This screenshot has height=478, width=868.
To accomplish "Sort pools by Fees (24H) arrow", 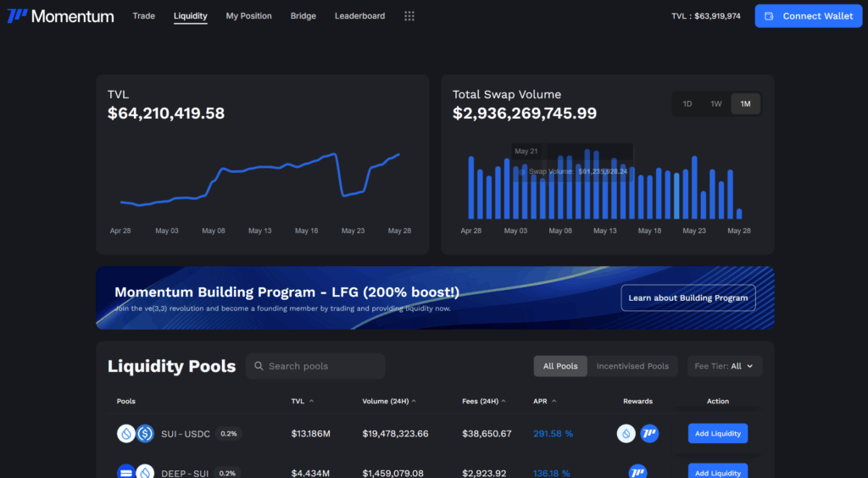I will pyautogui.click(x=504, y=401).
